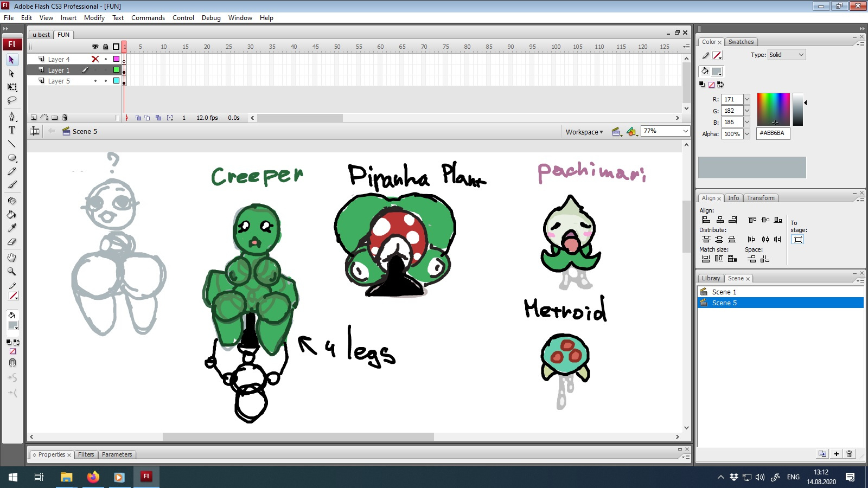
Task: Open the B value slider arrow
Action: (746, 122)
